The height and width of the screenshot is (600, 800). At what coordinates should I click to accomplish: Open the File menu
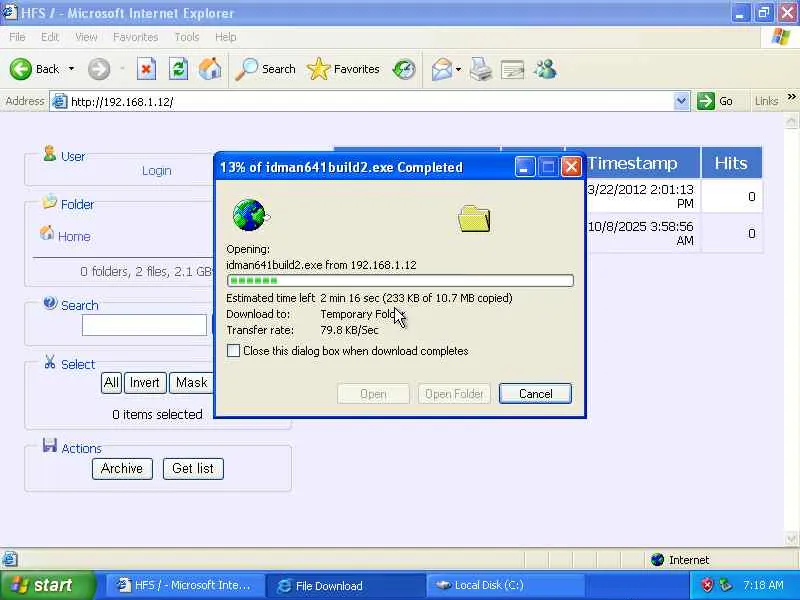[17, 37]
